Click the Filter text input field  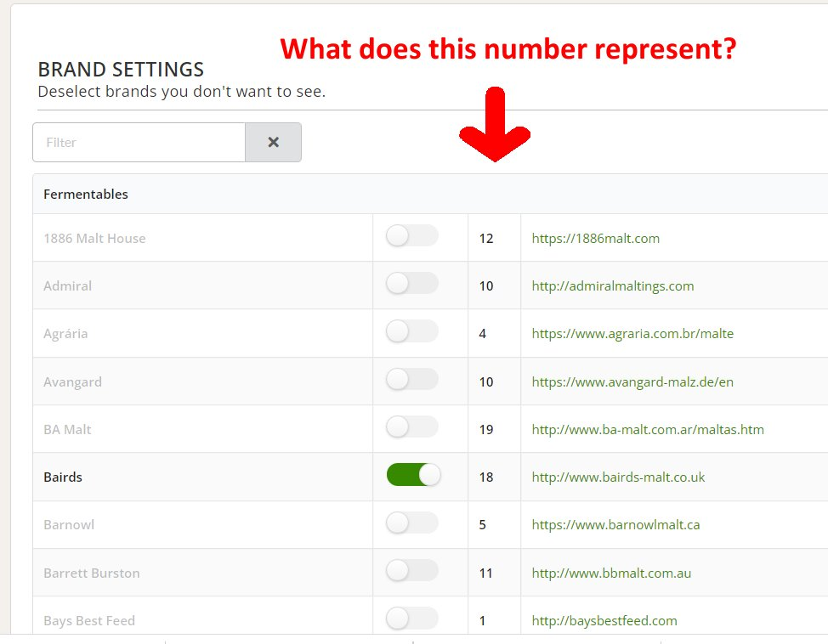click(139, 143)
